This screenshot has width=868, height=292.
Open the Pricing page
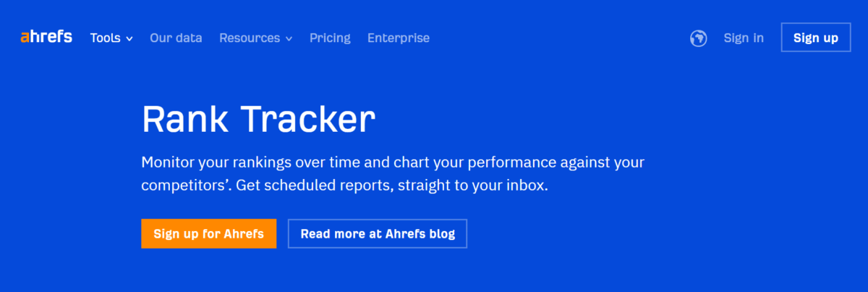click(330, 38)
